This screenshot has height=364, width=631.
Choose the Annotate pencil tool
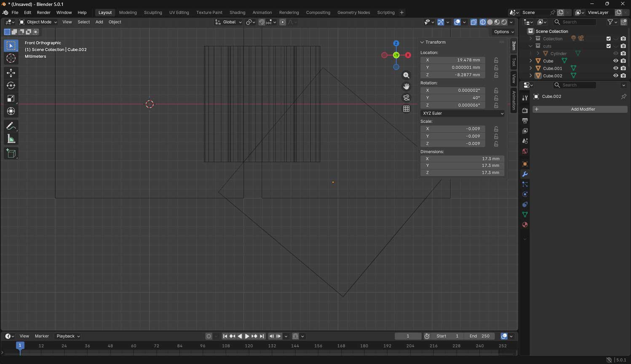coord(11,126)
